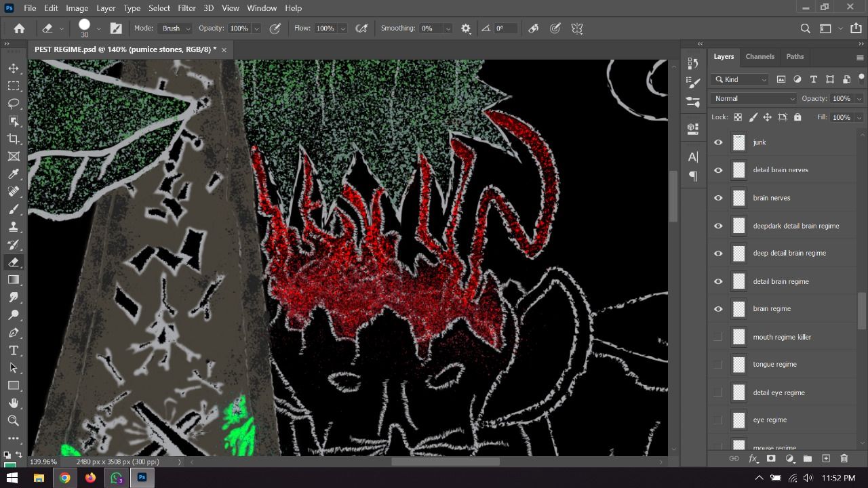Viewport: 868px width, 488px height.
Task: Open the Filter menu
Action: (x=186, y=8)
